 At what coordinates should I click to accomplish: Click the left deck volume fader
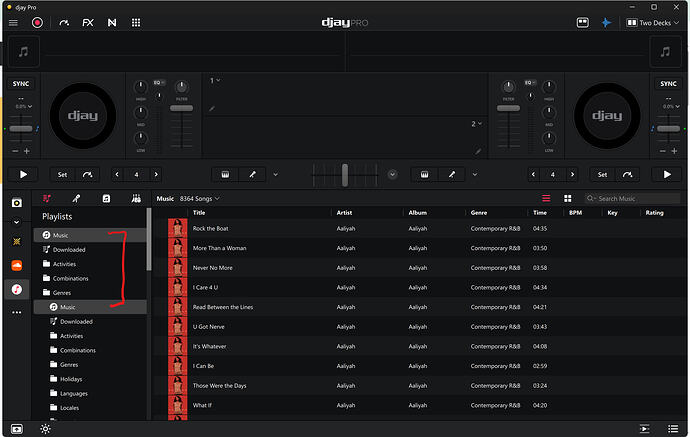(181, 108)
